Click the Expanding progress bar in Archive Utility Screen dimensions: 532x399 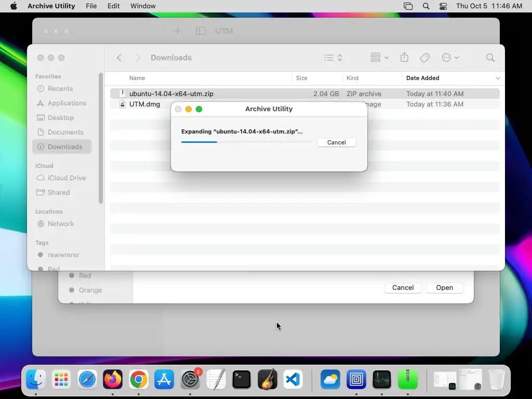[x=246, y=142]
